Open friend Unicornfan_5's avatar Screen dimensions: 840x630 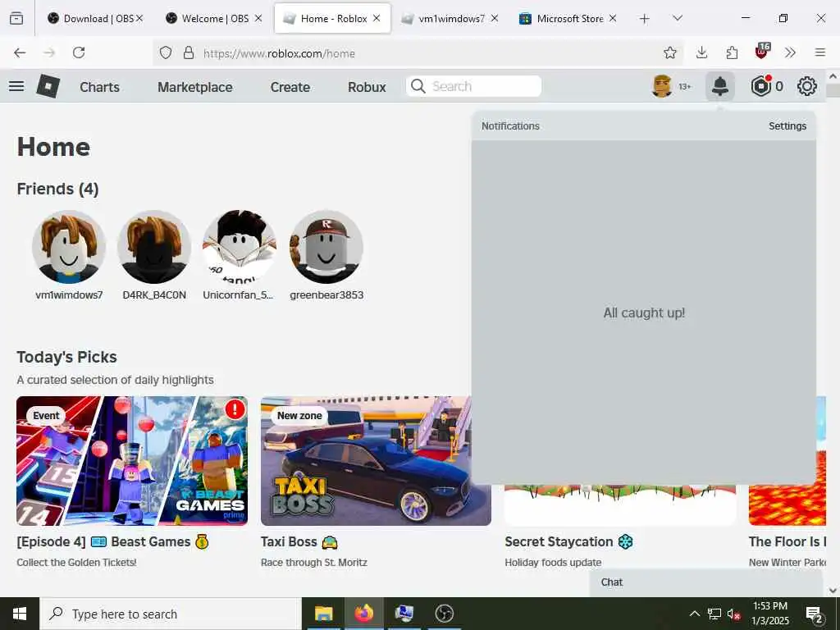point(240,246)
